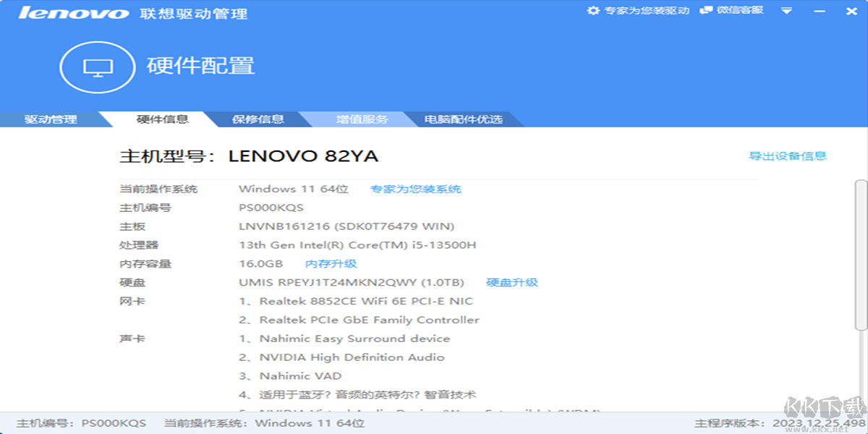Screen dimensions: 868x434
Task: Open the 增值服务 tab
Action: 362,119
